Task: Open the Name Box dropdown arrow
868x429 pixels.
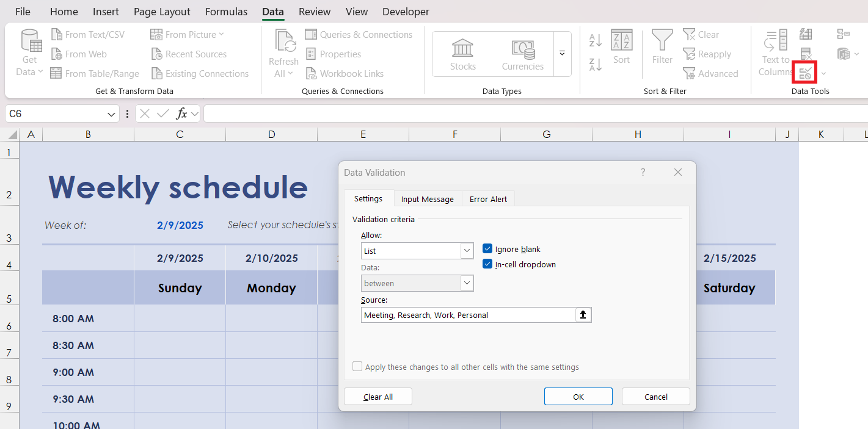Action: pyautogui.click(x=112, y=114)
